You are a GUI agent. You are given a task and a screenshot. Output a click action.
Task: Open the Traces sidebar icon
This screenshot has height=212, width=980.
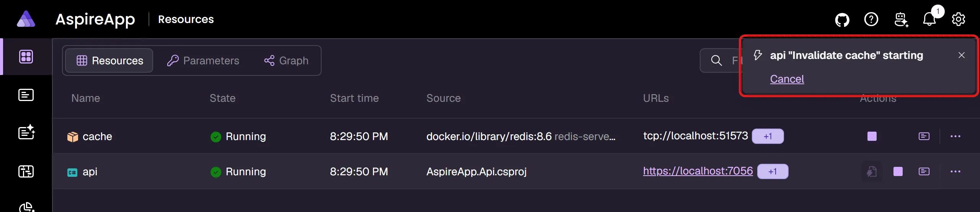point(26,171)
